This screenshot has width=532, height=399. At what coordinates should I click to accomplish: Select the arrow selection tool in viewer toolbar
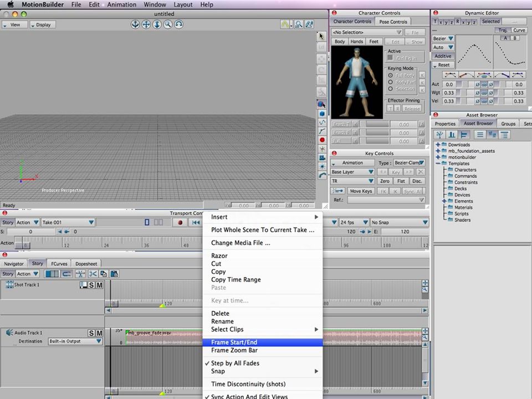(321, 36)
